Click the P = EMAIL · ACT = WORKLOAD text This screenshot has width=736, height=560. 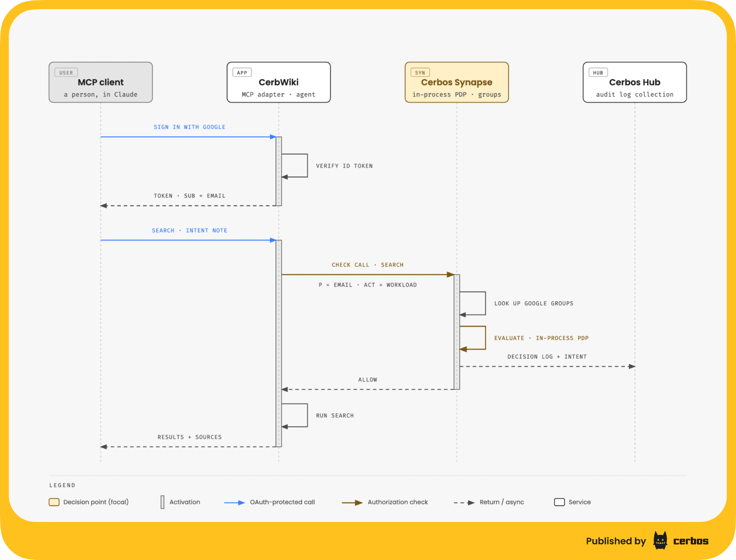(368, 285)
